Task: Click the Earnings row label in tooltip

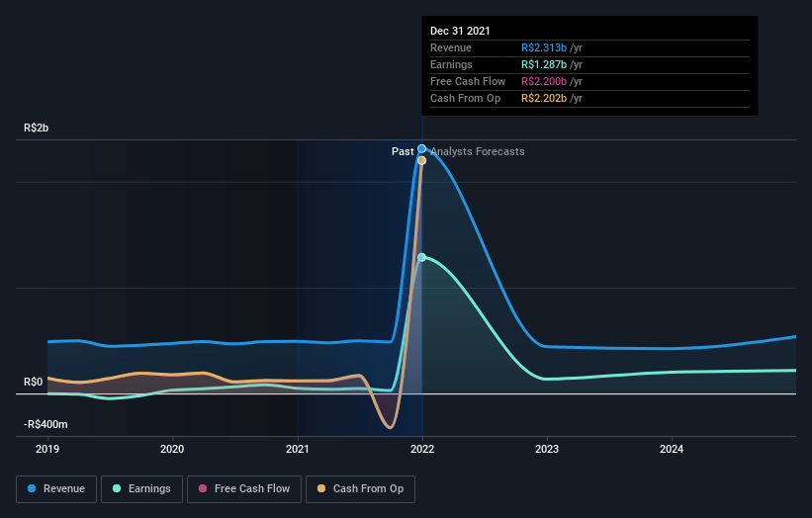Action: point(451,64)
